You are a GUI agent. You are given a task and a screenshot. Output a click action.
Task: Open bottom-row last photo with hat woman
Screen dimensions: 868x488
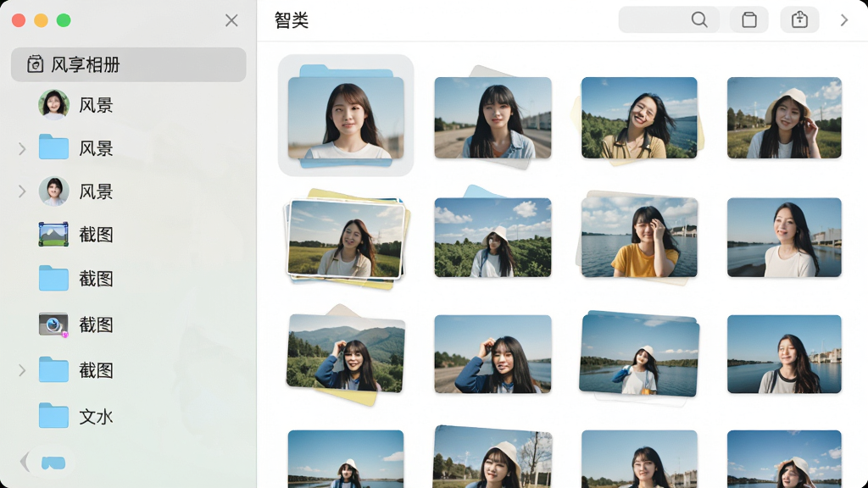784,458
